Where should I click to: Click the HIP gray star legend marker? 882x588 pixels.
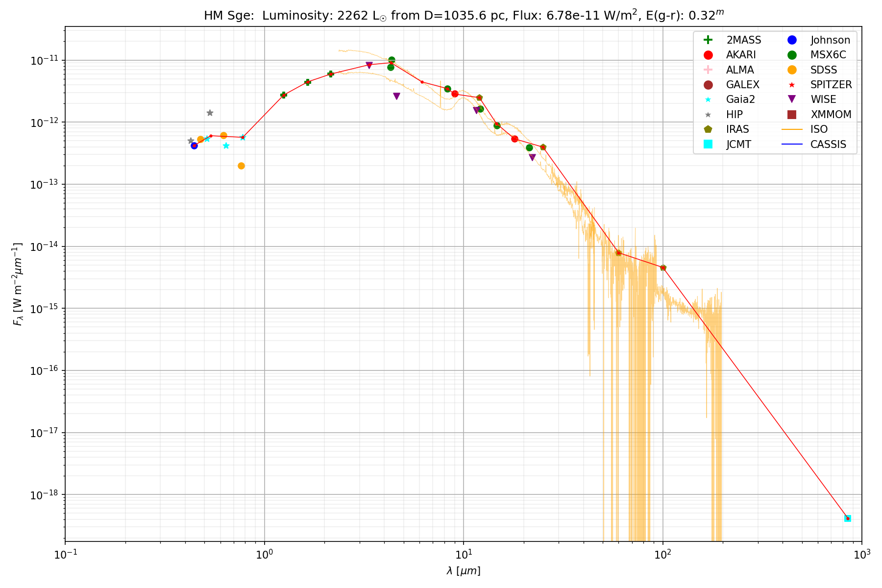point(708,115)
